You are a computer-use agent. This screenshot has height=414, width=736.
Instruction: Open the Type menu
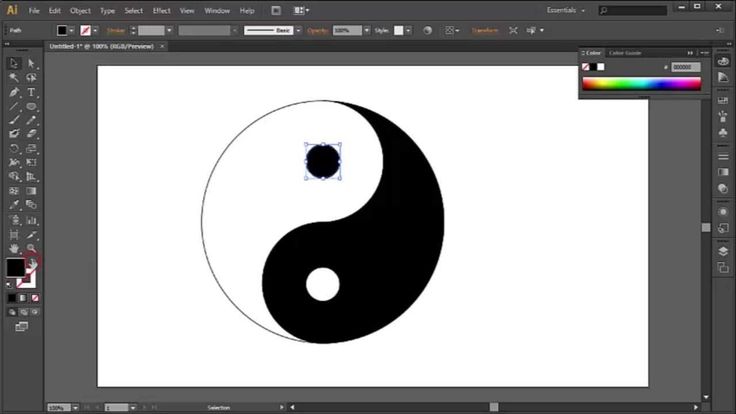(x=107, y=10)
